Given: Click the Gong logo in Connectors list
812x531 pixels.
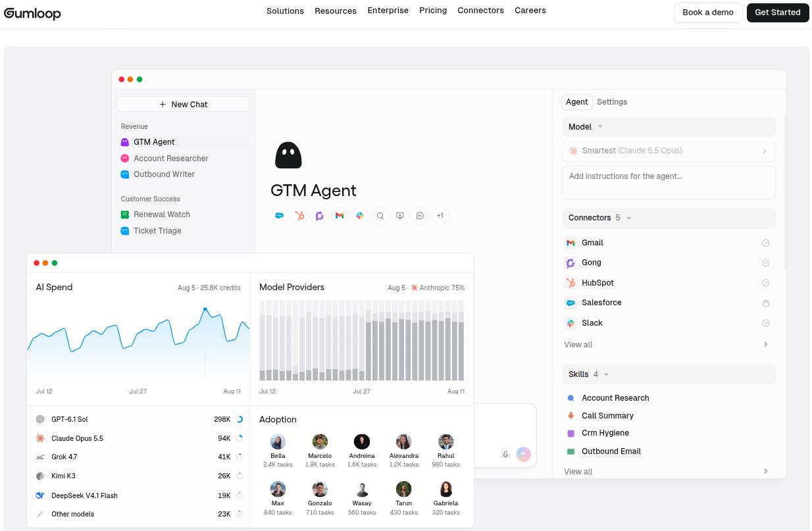Looking at the screenshot, I should [x=571, y=263].
